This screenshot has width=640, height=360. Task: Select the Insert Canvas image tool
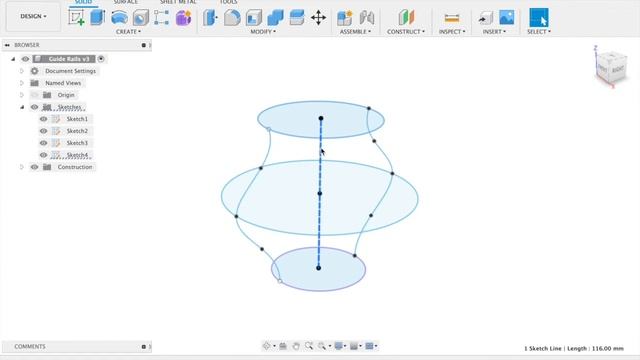(x=507, y=18)
